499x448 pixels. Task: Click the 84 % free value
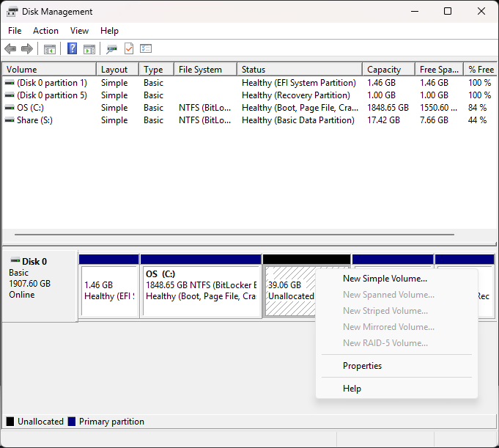[477, 108]
